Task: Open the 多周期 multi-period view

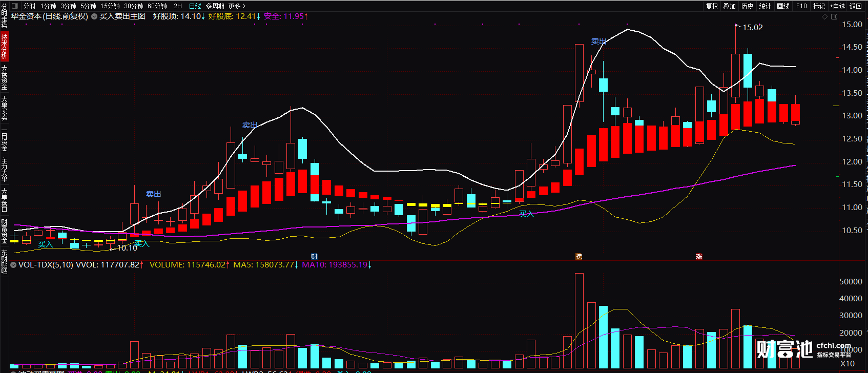Action: [x=215, y=6]
